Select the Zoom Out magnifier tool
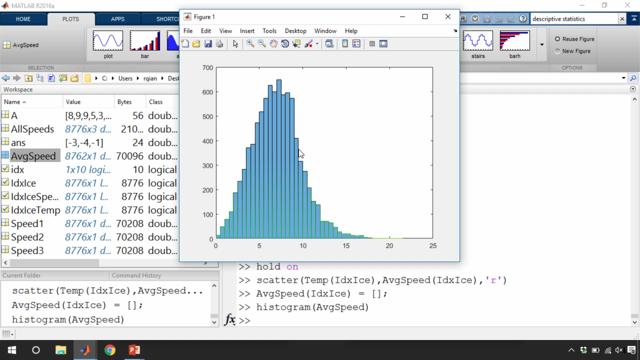This screenshot has height=360, width=640. pyautogui.click(x=262, y=44)
